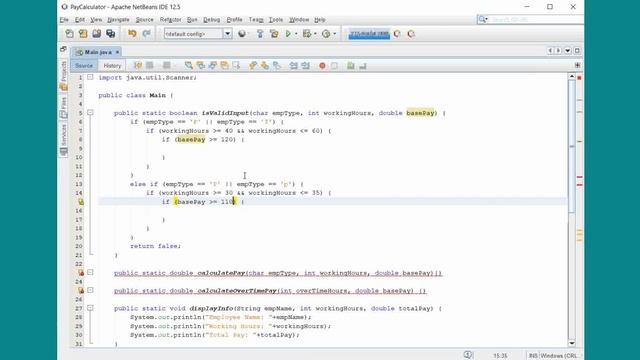Viewport: 640px width, 360px height.
Task: Click the Open Project toolbar icon
Action: point(97,34)
